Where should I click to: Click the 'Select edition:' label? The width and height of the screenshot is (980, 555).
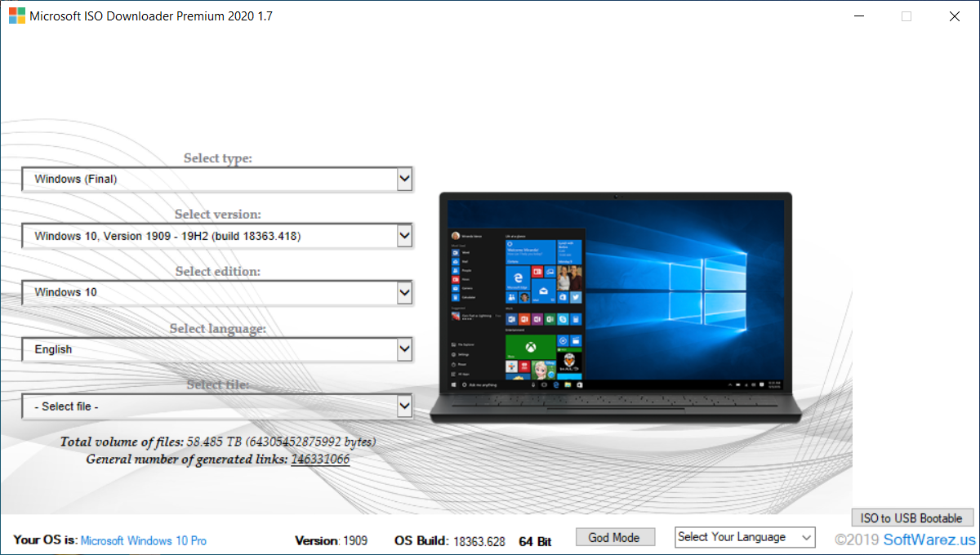click(218, 271)
